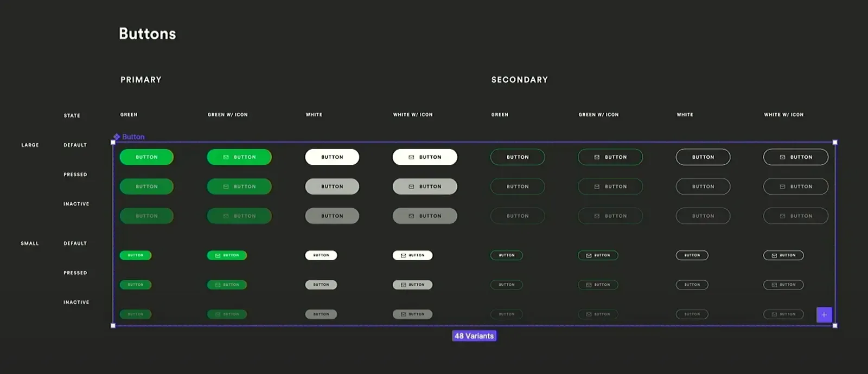
Task: Click the "SMALL" size row label
Action: pos(30,243)
